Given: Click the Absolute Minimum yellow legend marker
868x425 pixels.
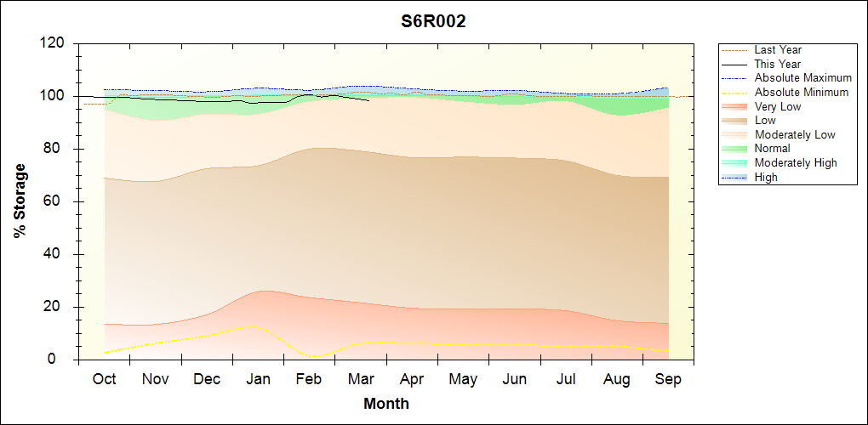Looking at the screenshot, I should pyautogui.click(x=734, y=93).
